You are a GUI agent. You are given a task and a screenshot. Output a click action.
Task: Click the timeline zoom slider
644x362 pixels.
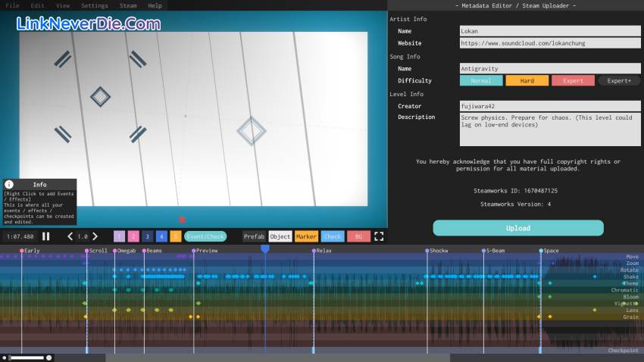point(27,357)
